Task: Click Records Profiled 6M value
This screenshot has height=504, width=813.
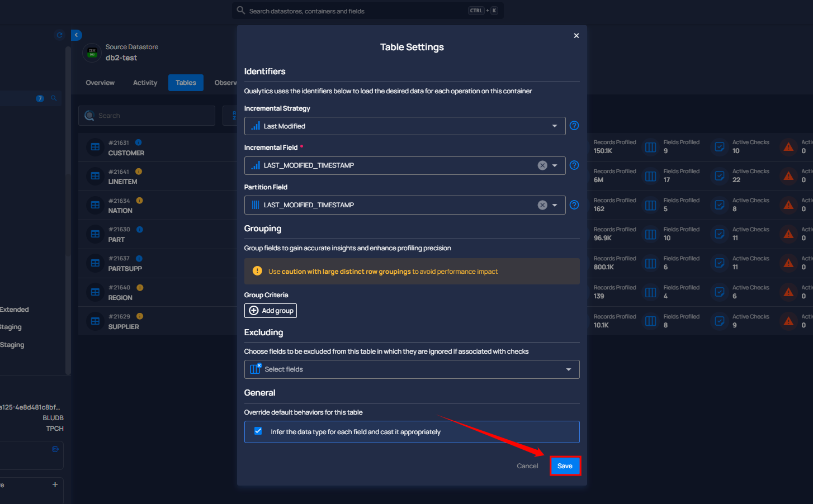Action: click(598, 180)
